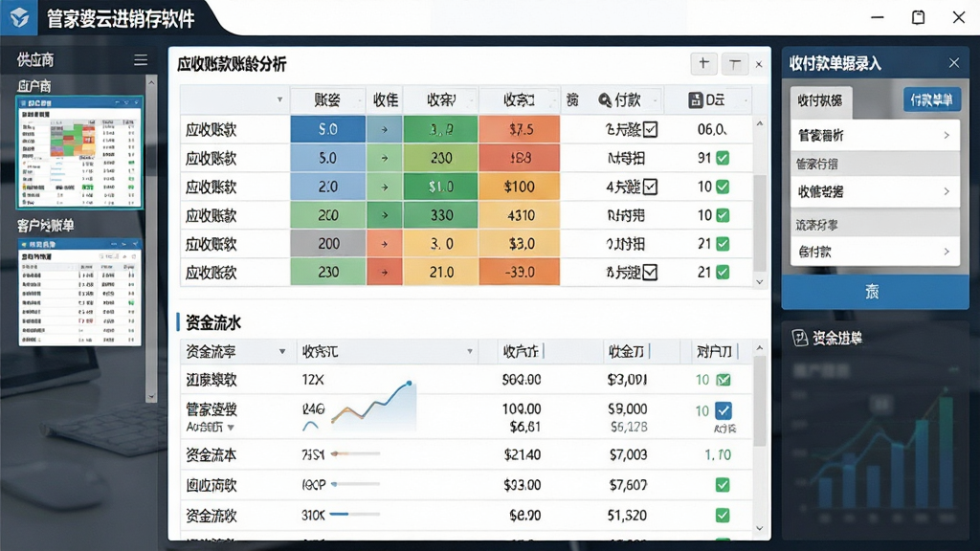Click the plus button in 应收账款账龄分析 header
This screenshot has width=980, height=551.
point(703,63)
